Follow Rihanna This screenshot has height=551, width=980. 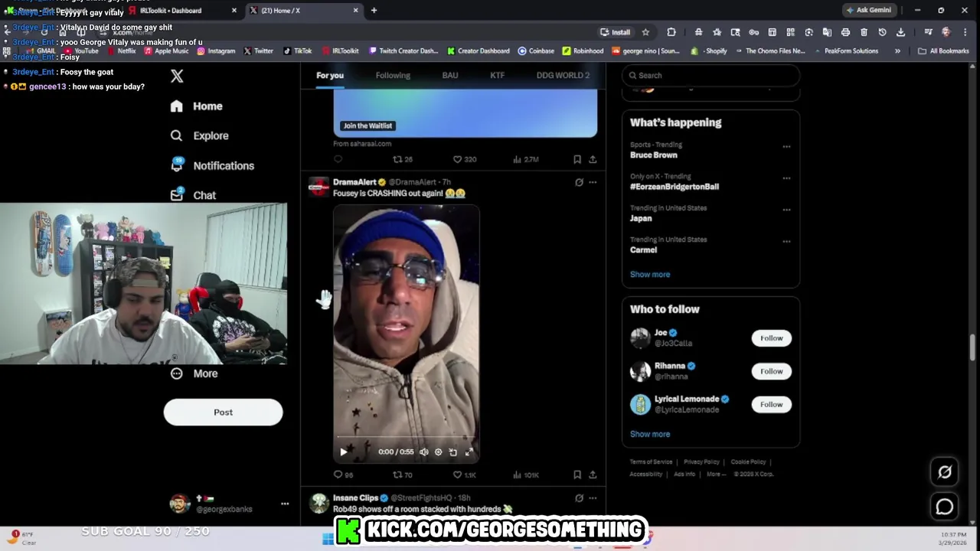[771, 371]
